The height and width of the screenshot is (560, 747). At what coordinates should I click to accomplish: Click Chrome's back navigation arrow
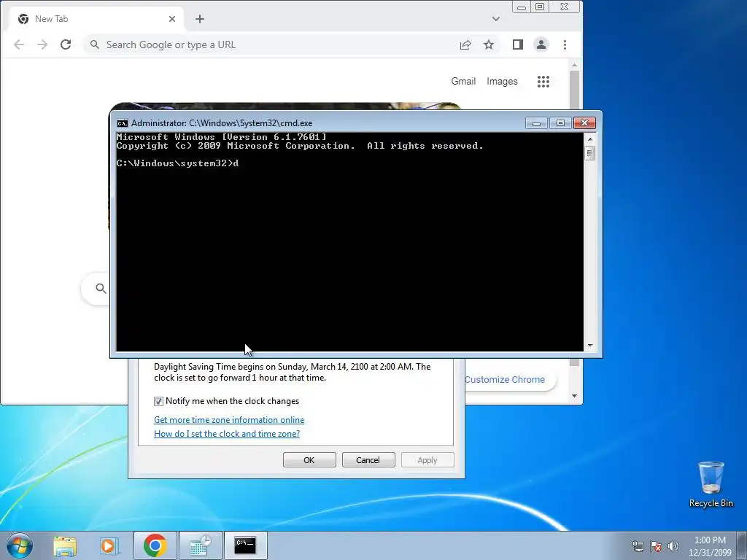pos(19,44)
